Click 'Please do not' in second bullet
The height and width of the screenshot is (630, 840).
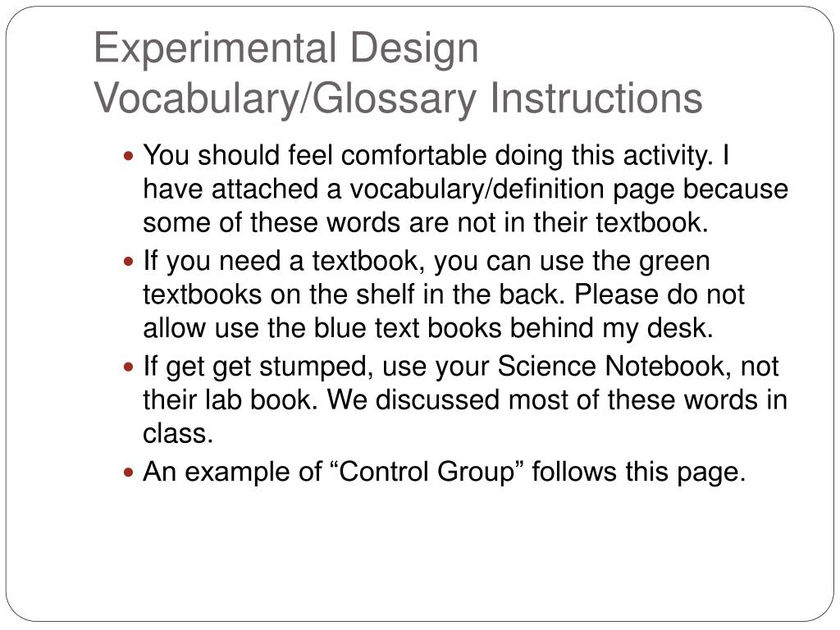click(660, 294)
